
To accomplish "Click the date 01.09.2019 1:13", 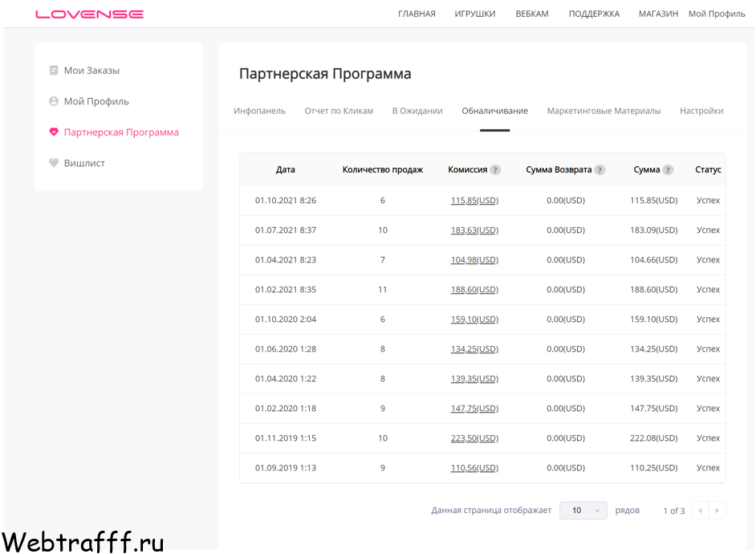I will (x=286, y=468).
